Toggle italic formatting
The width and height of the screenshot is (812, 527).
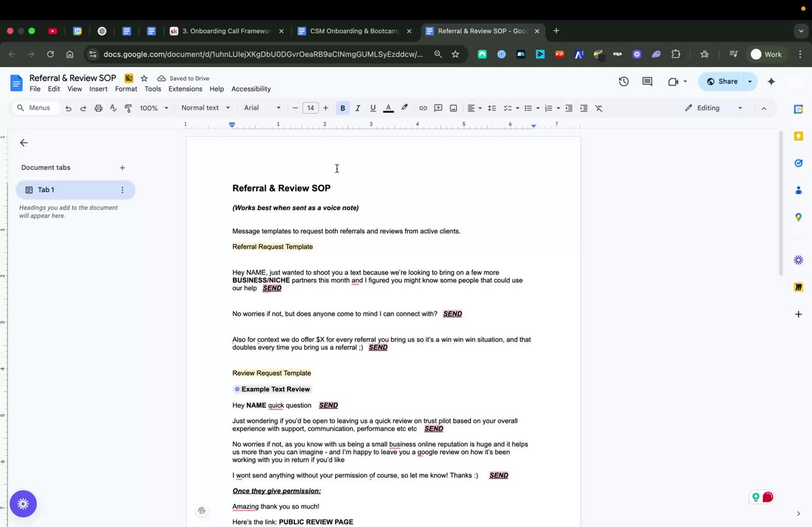358,108
